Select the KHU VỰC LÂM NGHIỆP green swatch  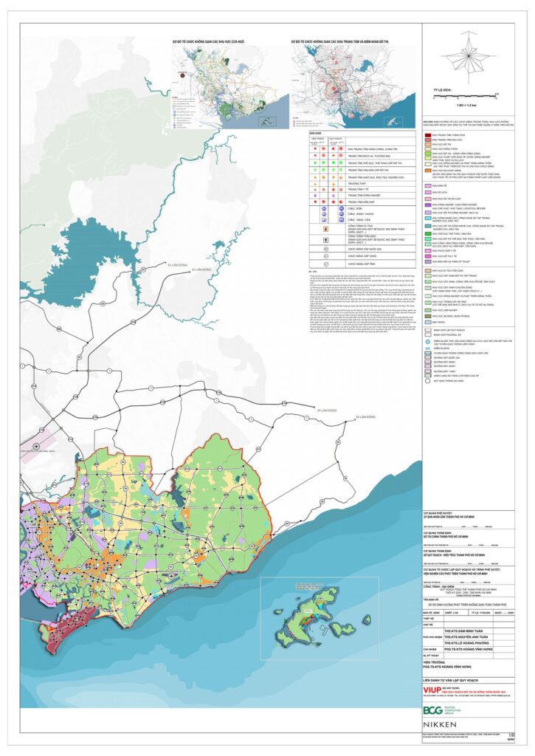point(428,310)
